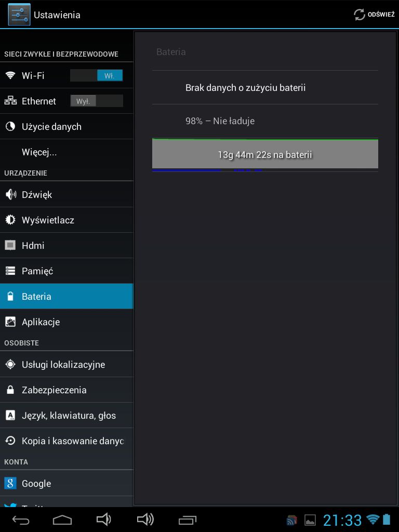399x532 pixels.
Task: Tap the Ustawienia sliders app icon
Action: (x=19, y=15)
